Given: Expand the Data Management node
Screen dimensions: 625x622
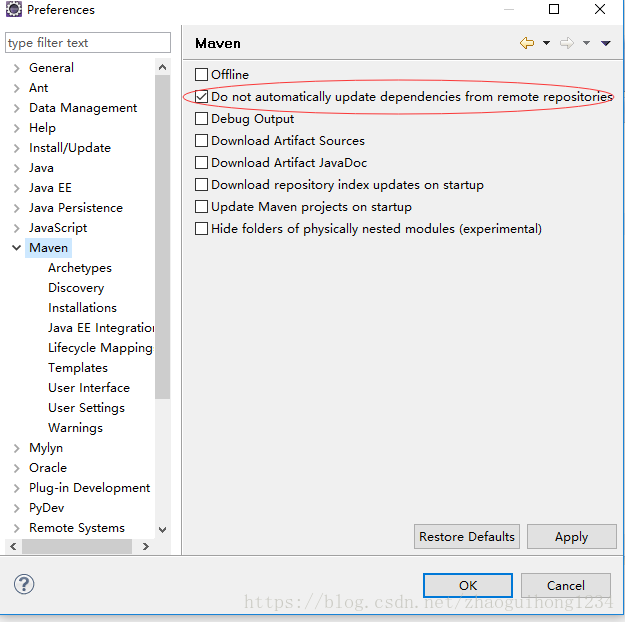Looking at the screenshot, I should (x=16, y=108).
